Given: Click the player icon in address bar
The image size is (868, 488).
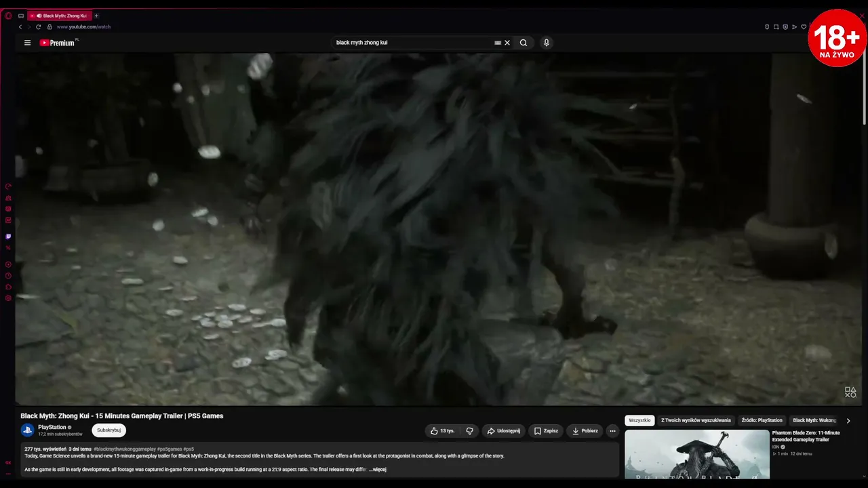Looking at the screenshot, I should click(794, 27).
